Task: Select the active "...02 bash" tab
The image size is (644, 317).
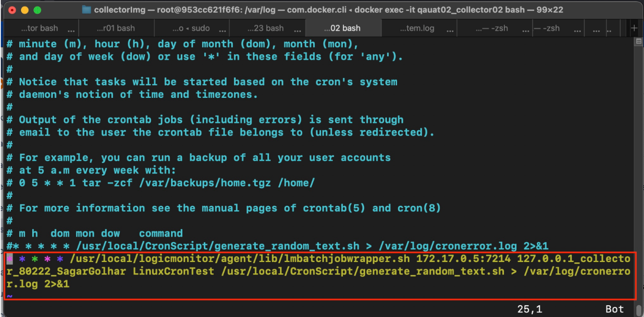Action: click(344, 28)
